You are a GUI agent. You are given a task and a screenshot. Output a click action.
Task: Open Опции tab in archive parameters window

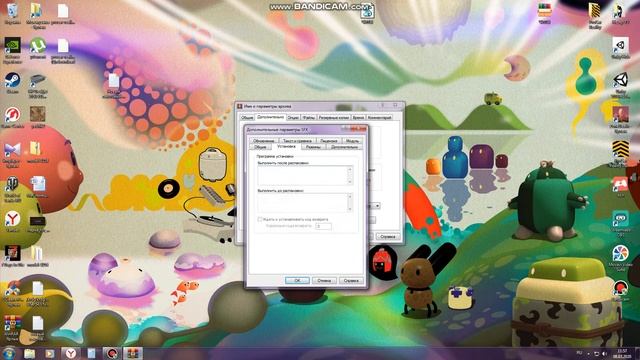coord(293,118)
